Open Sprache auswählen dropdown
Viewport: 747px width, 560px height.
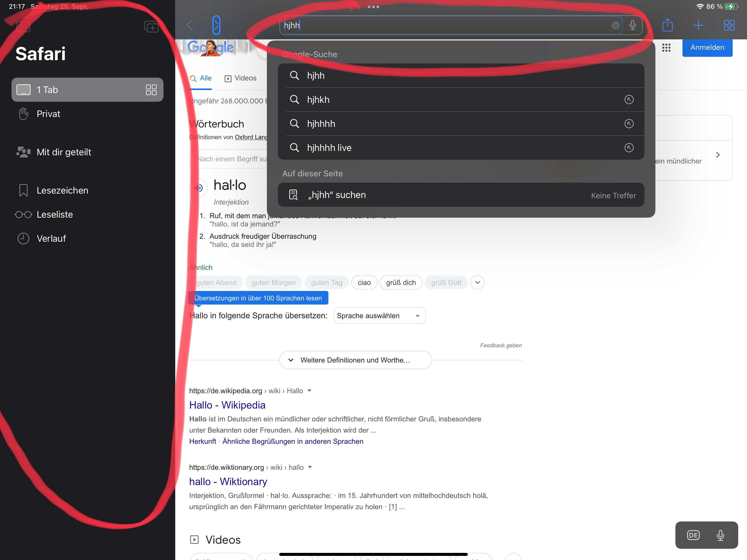pyautogui.click(x=379, y=316)
